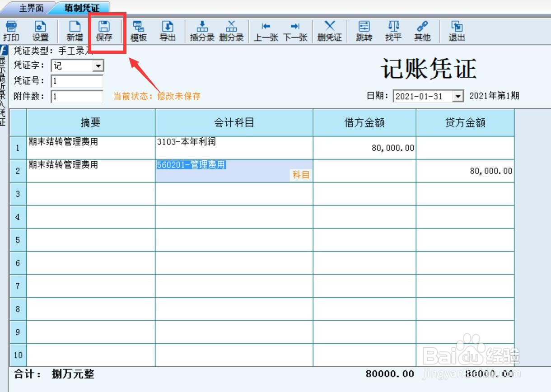Viewport: 551px width, 392px height.
Task: Click the row 2 debit amount cell
Action: click(364, 171)
